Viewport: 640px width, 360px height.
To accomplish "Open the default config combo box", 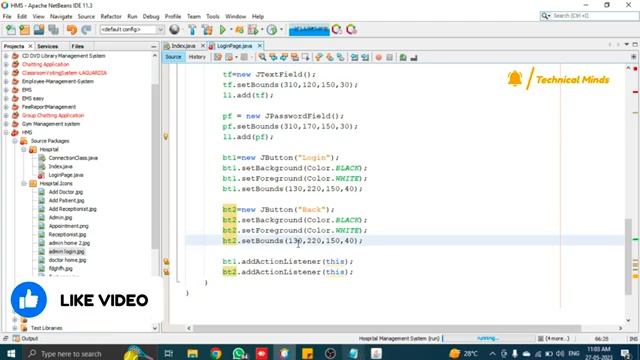I will [131, 29].
